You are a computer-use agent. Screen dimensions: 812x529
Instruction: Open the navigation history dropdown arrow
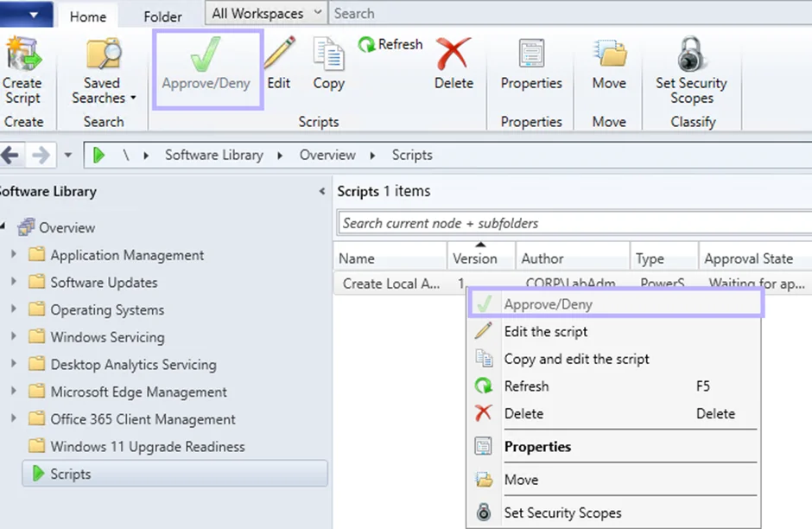[68, 155]
